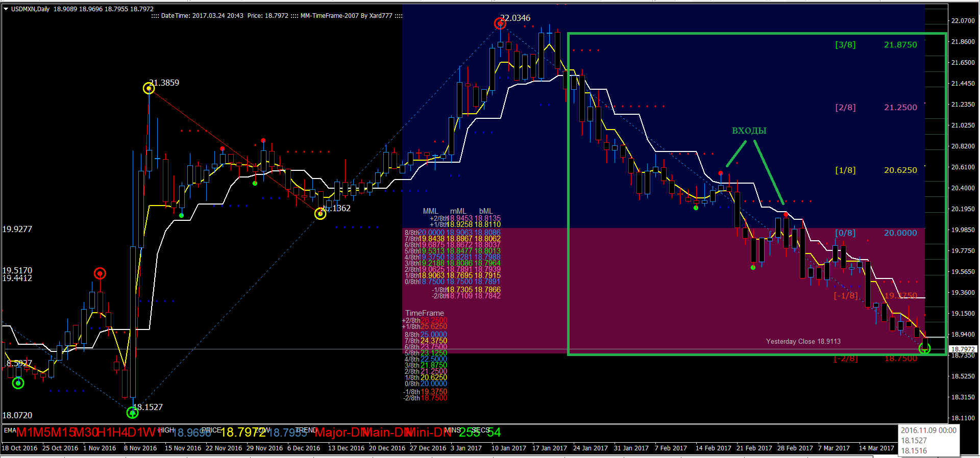Click the [1/8] 20.6250 Murrey level label

[x=876, y=170]
